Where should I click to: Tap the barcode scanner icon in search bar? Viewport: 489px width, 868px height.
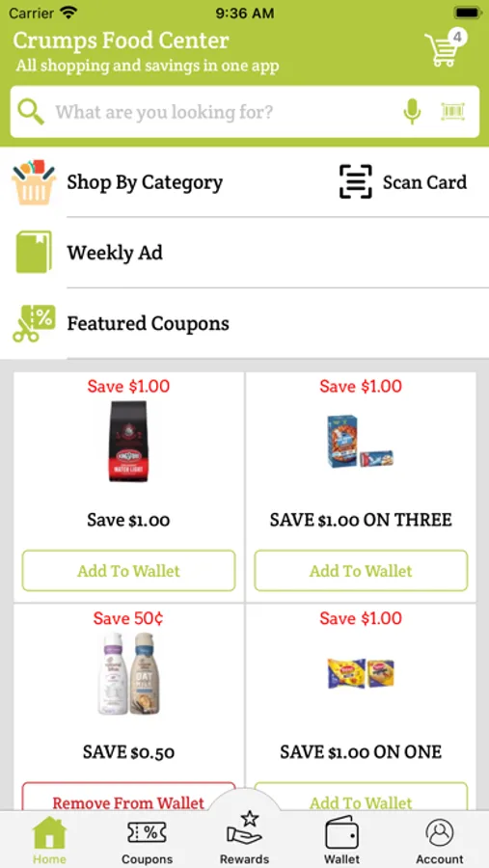coord(453,112)
